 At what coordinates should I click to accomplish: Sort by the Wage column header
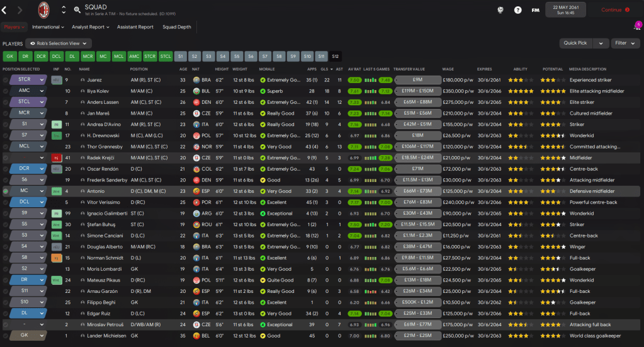coord(448,69)
